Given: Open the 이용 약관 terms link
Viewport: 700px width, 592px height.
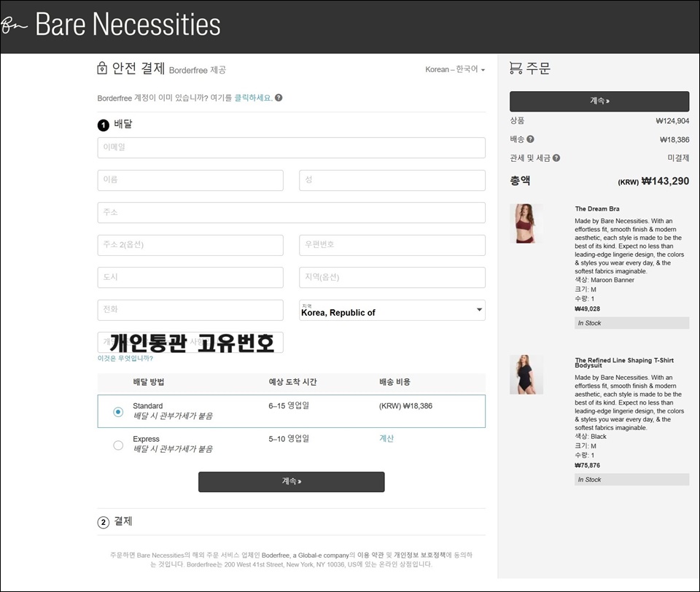Looking at the screenshot, I should click(x=370, y=555).
